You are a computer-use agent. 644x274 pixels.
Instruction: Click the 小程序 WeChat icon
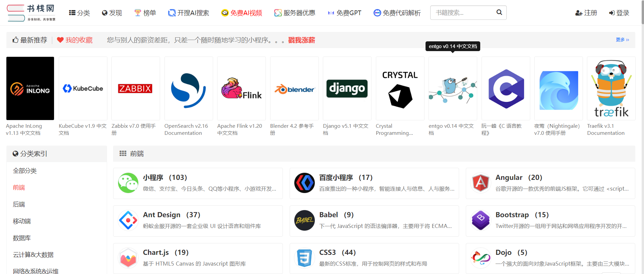128,183
